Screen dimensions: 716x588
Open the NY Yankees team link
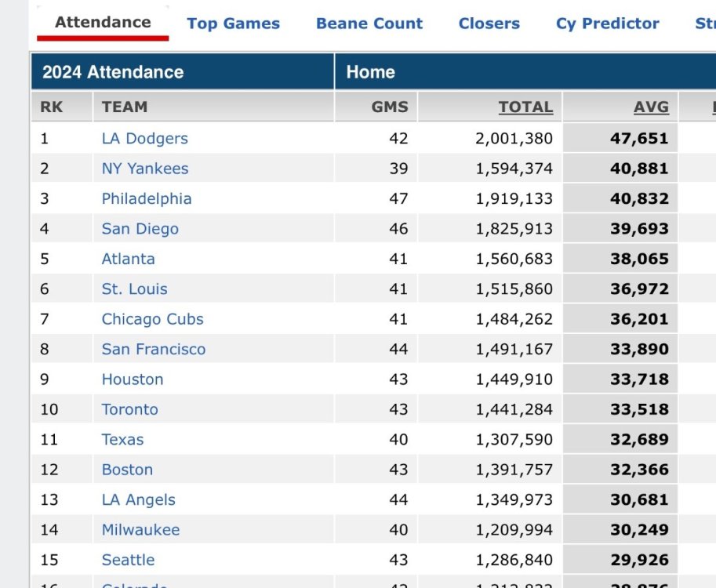(145, 169)
